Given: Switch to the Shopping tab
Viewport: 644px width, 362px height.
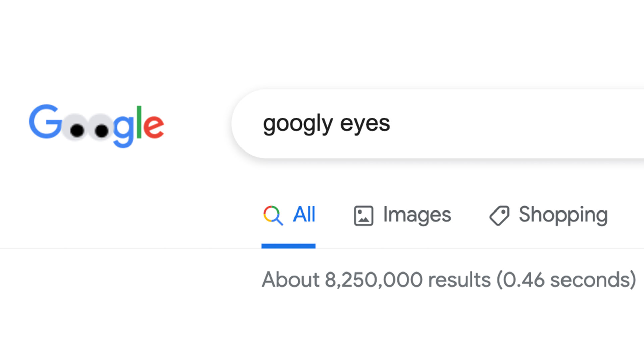Looking at the screenshot, I should pos(548,215).
